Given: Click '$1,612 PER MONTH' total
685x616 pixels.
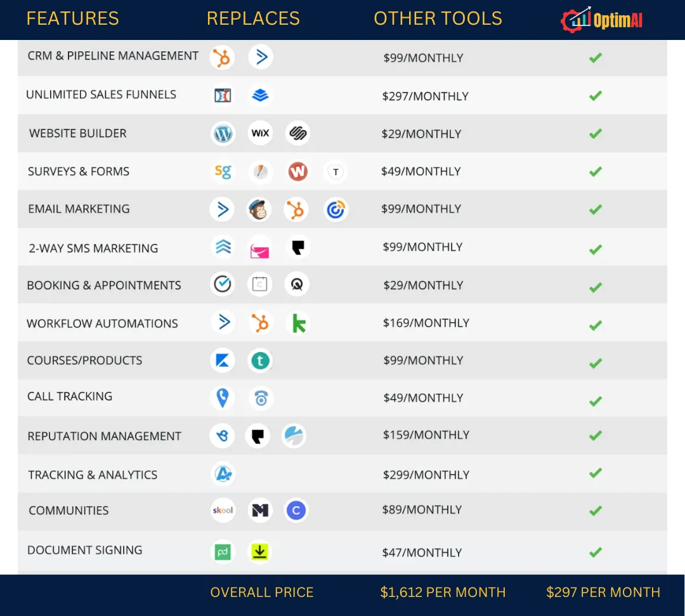Looking at the screenshot, I should tap(443, 593).
